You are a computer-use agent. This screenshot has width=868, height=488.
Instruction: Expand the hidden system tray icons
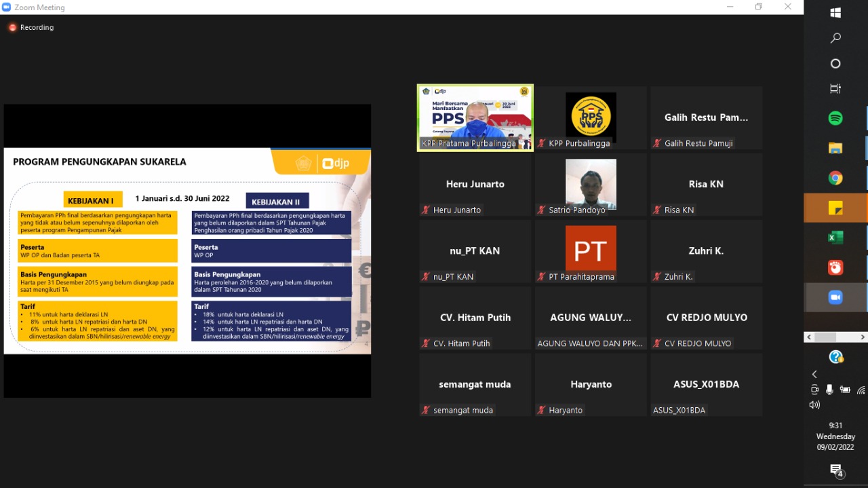tap(814, 374)
